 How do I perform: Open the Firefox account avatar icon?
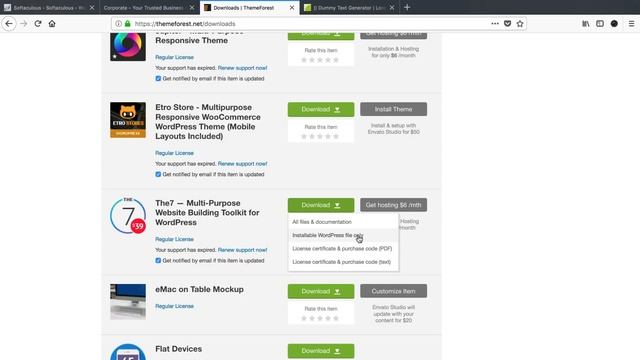point(614,24)
